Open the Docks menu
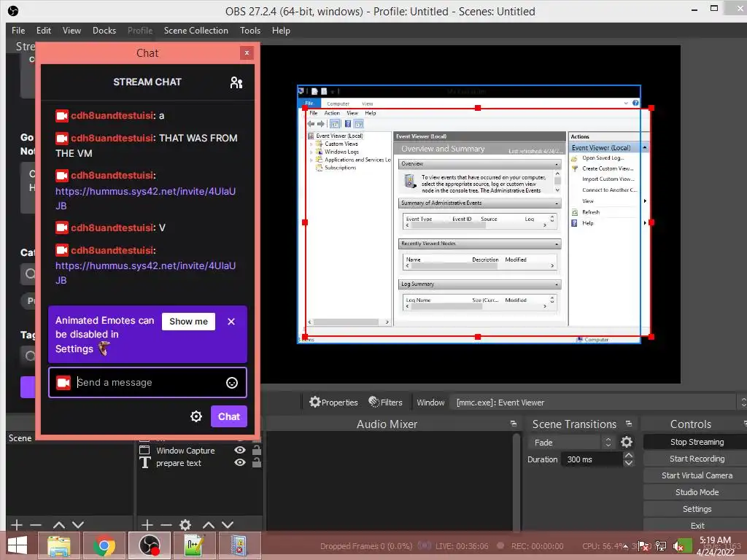Image resolution: width=747 pixels, height=560 pixels. (x=104, y=31)
